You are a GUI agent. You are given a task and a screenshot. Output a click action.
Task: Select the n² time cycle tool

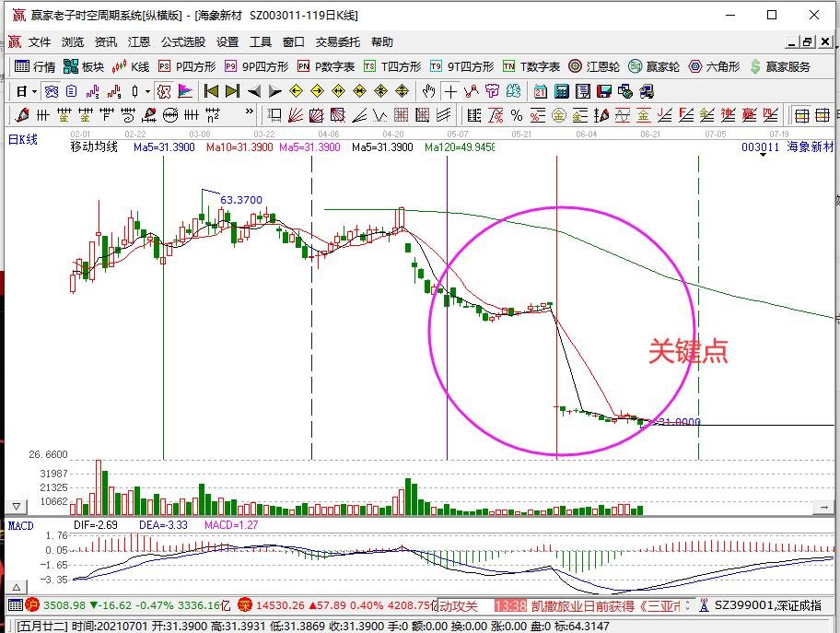pos(213,115)
